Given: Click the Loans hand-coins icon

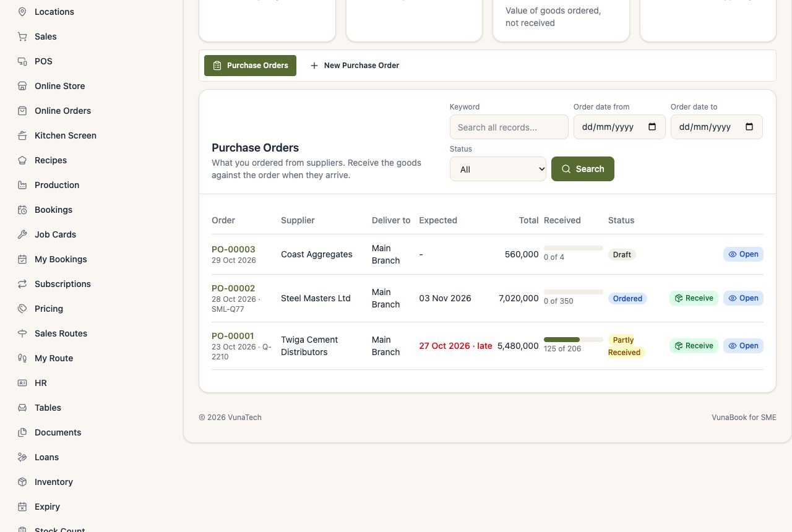Looking at the screenshot, I should (22, 457).
